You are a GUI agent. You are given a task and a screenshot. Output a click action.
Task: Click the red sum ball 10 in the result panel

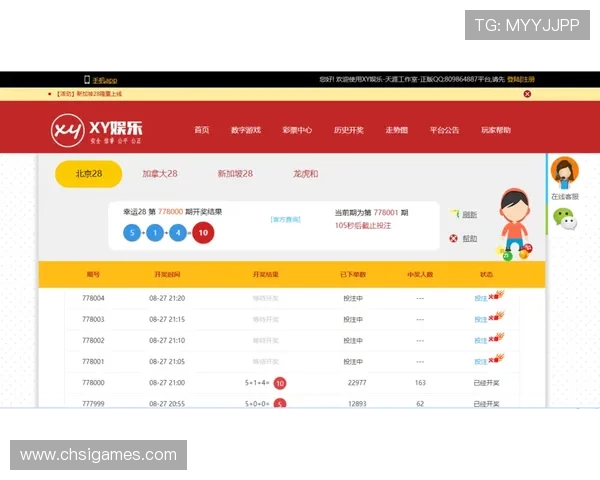[x=203, y=232]
